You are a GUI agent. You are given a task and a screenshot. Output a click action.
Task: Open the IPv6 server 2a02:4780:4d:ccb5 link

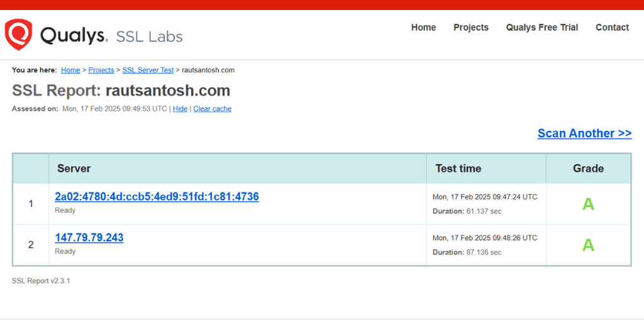pos(157,197)
